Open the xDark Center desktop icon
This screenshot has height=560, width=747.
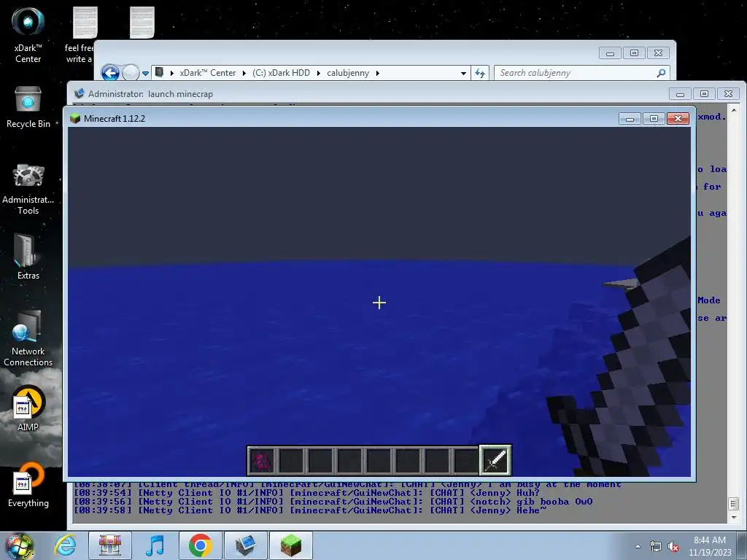coord(28,35)
